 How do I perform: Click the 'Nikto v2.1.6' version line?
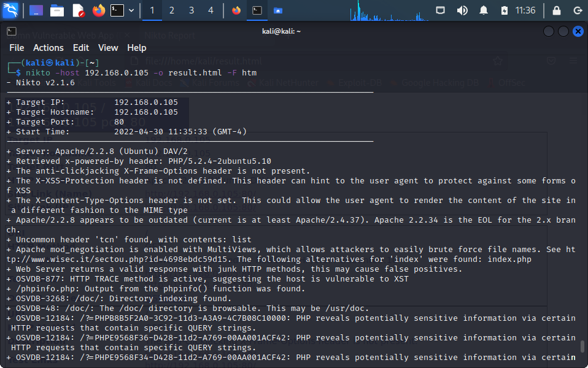tap(41, 83)
